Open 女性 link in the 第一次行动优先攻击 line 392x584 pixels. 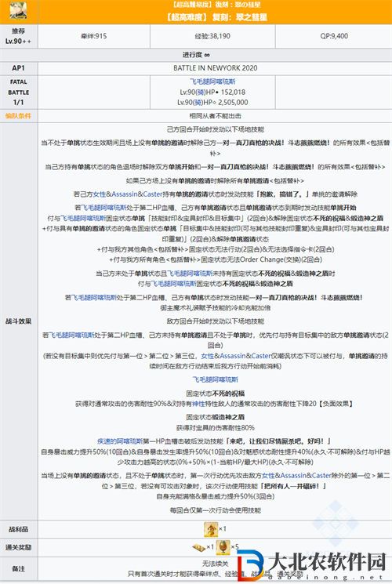click(x=268, y=476)
